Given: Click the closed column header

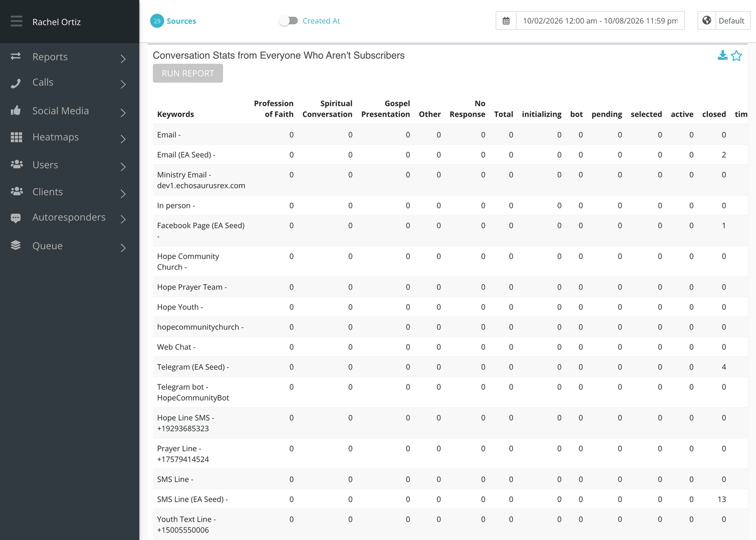Looking at the screenshot, I should click(x=714, y=114).
